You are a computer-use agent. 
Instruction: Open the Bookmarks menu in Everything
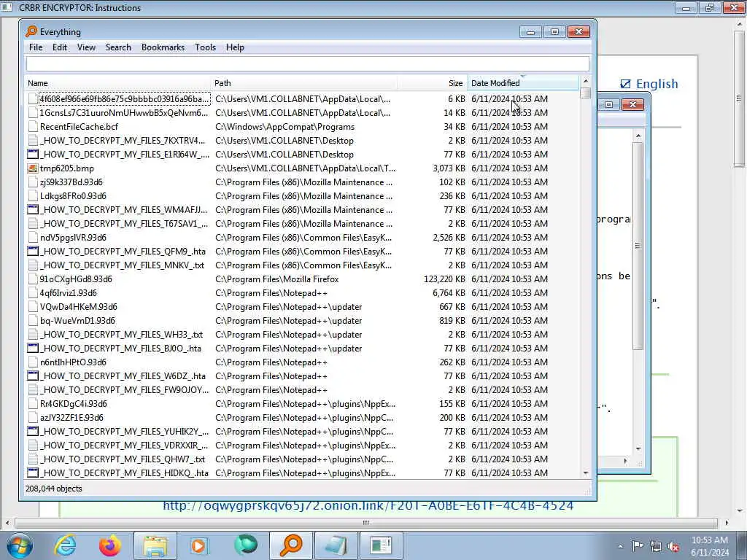163,47
